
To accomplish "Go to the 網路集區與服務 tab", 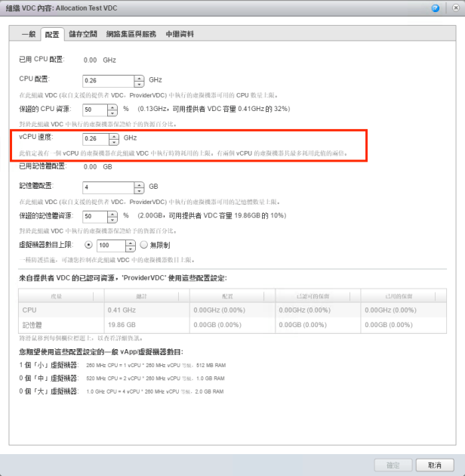I will (x=131, y=35).
